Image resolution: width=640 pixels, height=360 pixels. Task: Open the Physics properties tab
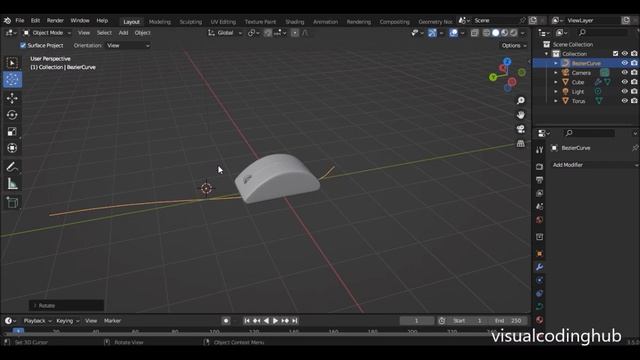click(x=540, y=293)
